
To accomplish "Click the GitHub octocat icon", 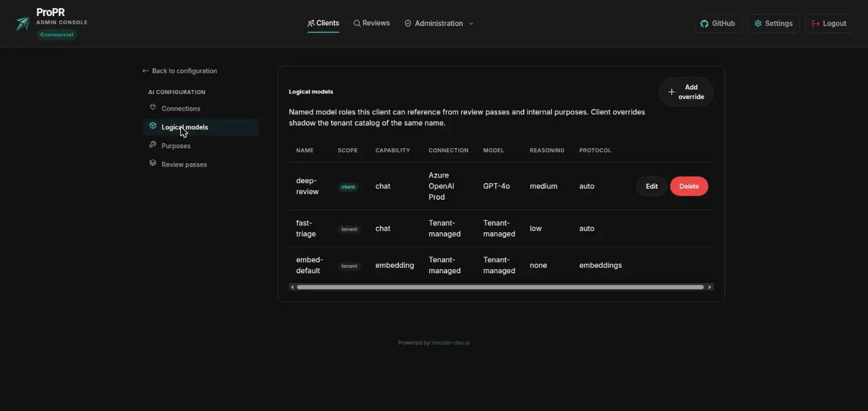I will [704, 24].
